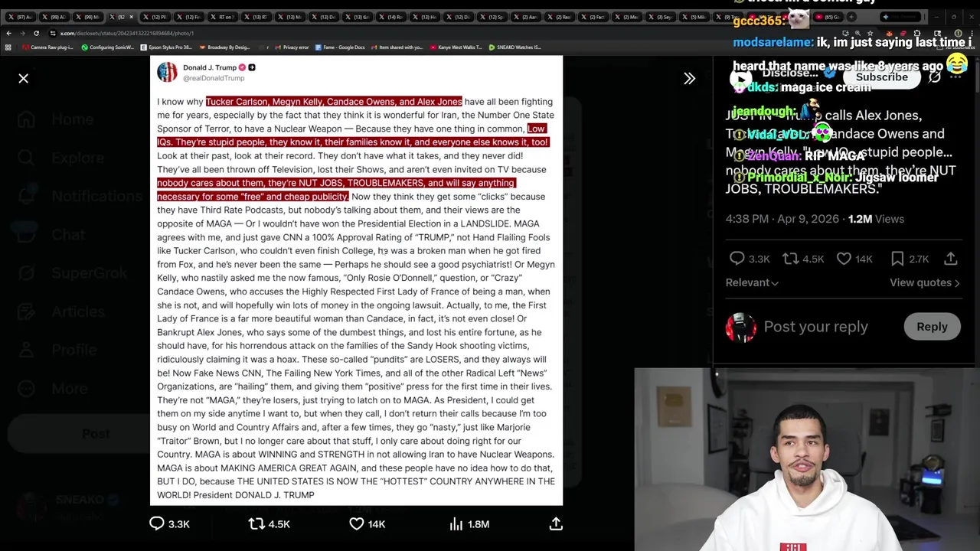Click the site information icon in address bar
The height and width of the screenshot is (551, 980).
coord(52,33)
